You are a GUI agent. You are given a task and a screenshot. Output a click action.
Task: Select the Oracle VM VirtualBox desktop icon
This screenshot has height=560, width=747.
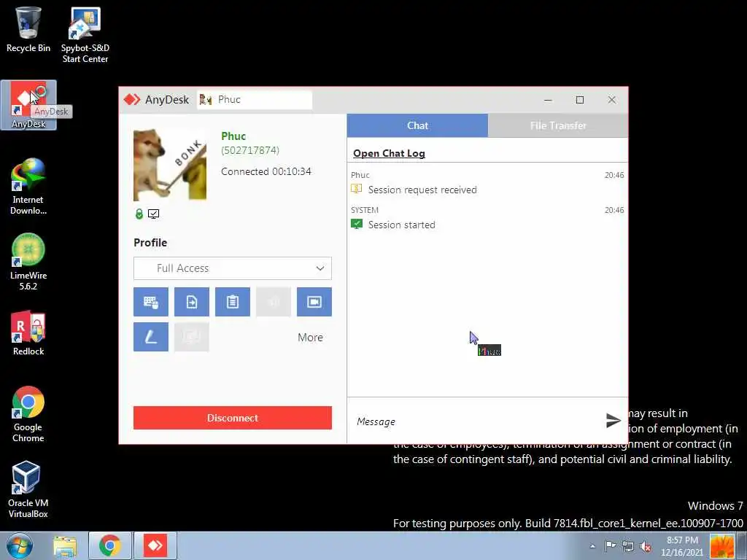pyautogui.click(x=28, y=489)
